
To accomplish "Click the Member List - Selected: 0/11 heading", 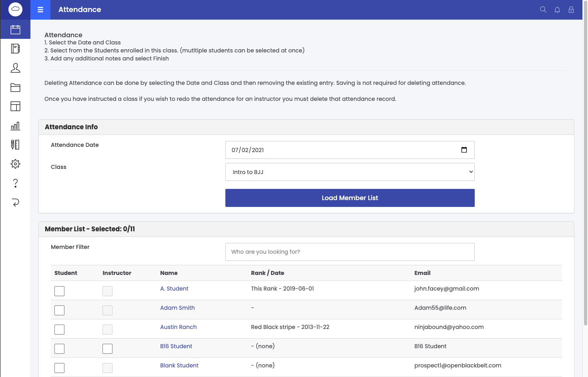I will tap(90, 229).
